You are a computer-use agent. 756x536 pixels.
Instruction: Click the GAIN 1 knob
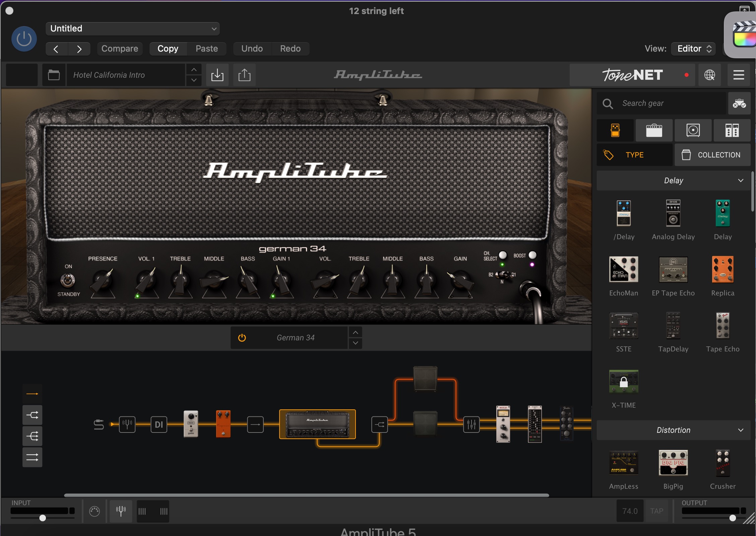coord(281,281)
